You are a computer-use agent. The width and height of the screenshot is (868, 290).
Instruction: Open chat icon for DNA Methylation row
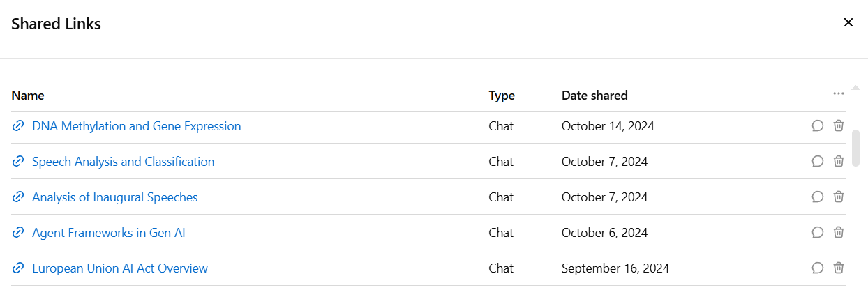(x=818, y=126)
